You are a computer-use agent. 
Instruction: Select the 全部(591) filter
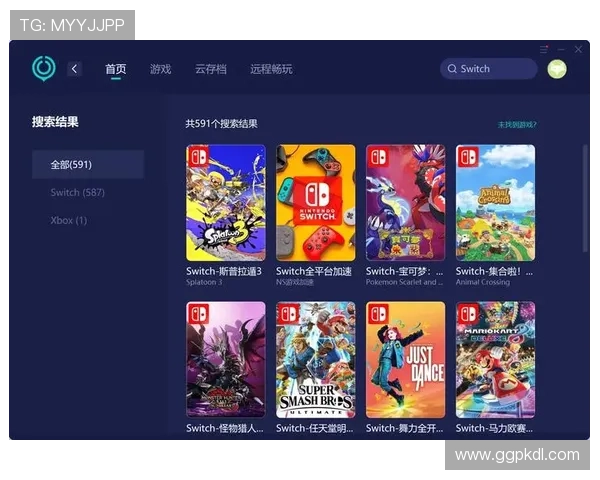coord(88,165)
